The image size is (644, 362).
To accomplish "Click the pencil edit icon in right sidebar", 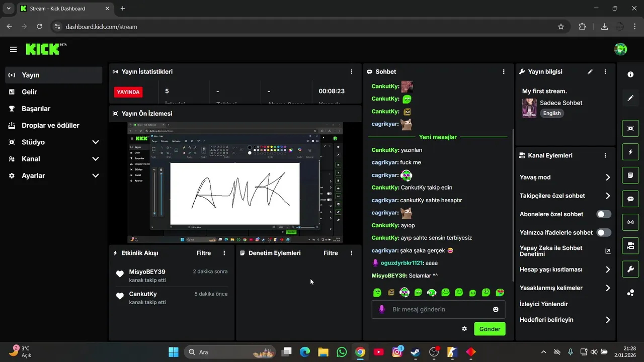I will click(x=630, y=98).
